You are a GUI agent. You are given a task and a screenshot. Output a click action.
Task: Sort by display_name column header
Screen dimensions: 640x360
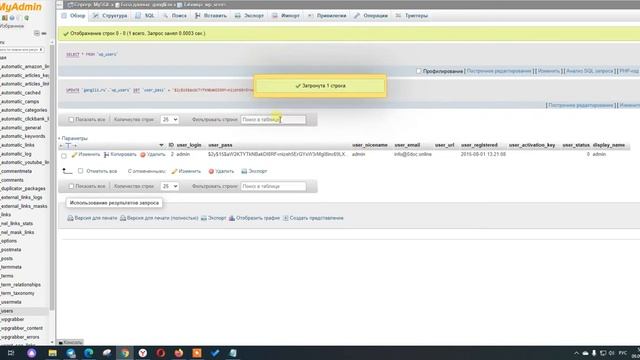(609, 145)
